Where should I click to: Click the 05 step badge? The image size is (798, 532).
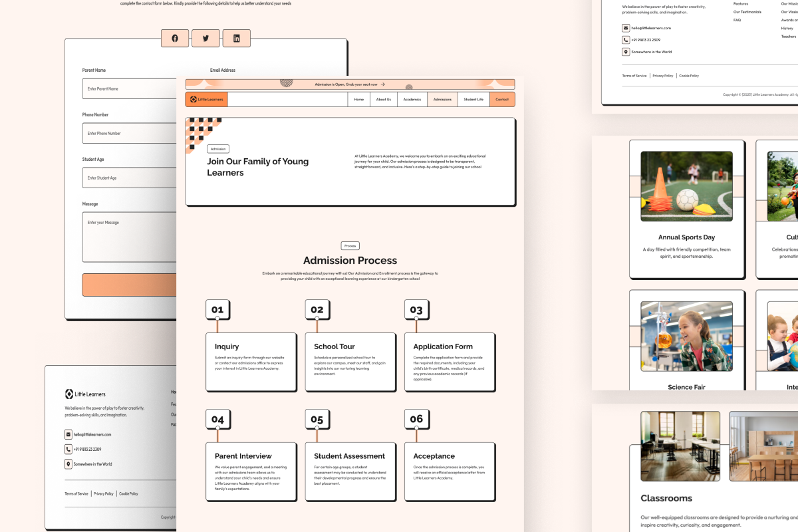coord(317,419)
